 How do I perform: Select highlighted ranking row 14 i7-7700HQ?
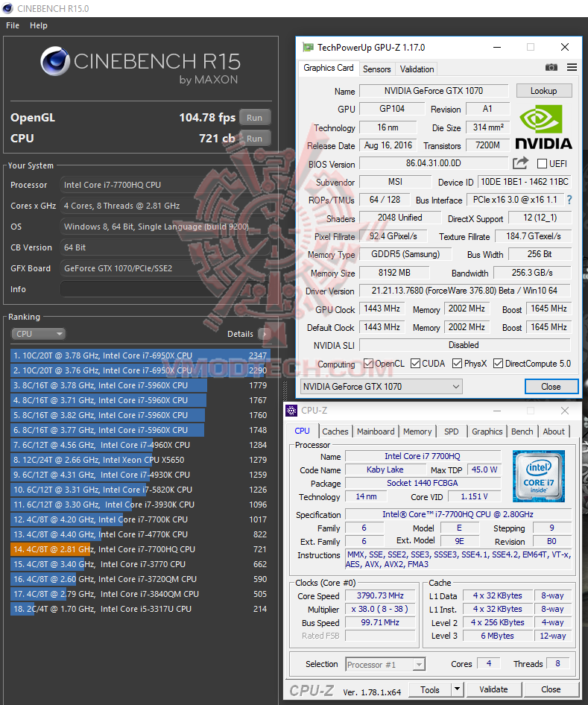point(140,549)
